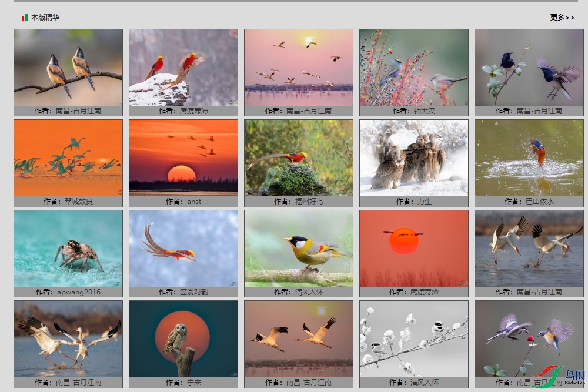Click the 本版精华 section flag icon
This screenshot has width=588, height=392.
coord(25,18)
